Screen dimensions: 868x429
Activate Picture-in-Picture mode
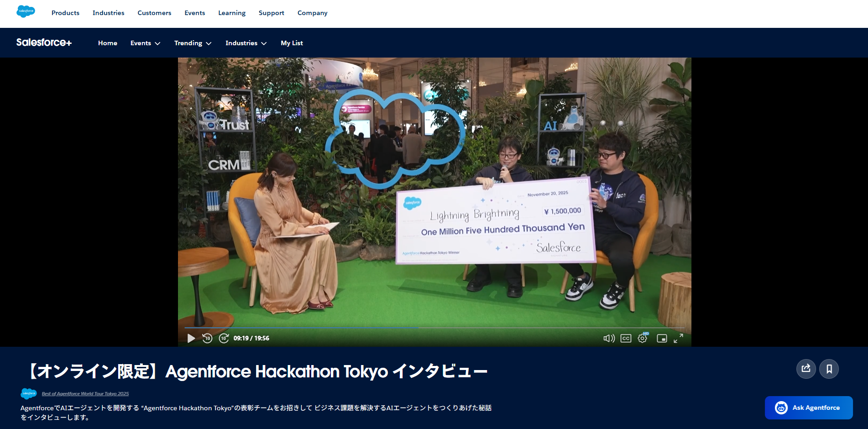(x=661, y=339)
